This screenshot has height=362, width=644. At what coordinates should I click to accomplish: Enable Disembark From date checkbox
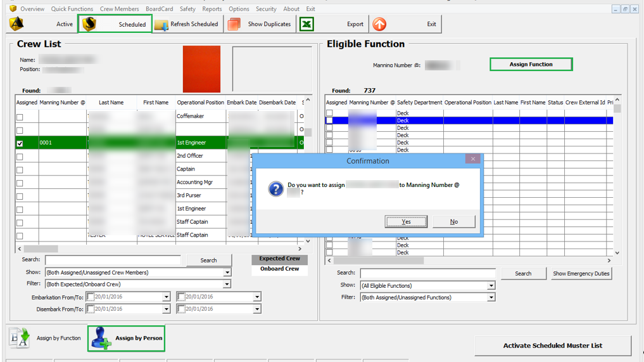click(91, 309)
